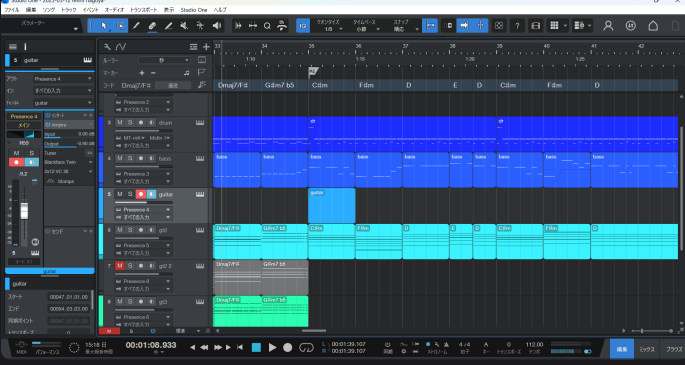
Task: Open the 編集 menu
Action: (31, 10)
